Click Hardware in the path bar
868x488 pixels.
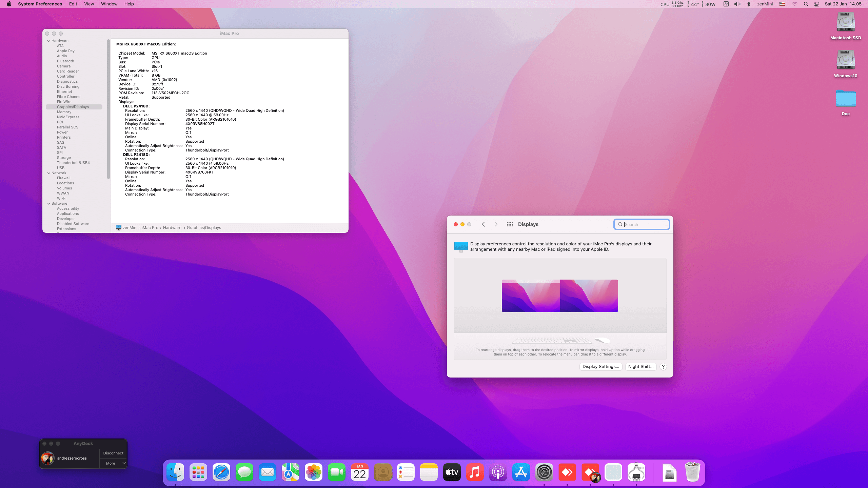pyautogui.click(x=172, y=228)
